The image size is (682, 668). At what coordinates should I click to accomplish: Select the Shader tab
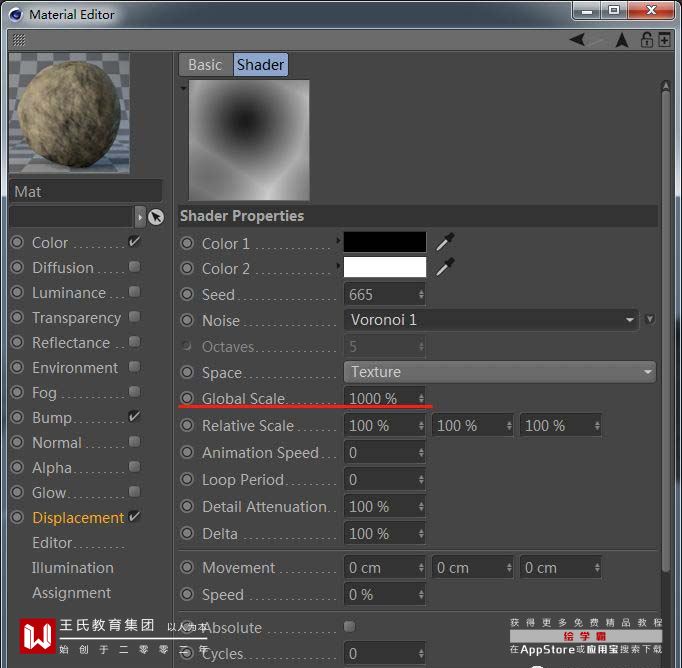[x=261, y=65]
